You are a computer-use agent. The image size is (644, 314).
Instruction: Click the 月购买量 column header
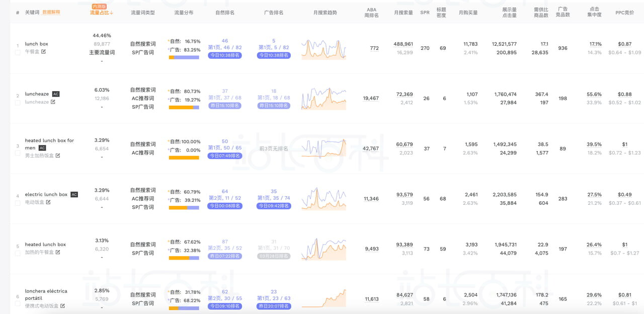coord(468,12)
